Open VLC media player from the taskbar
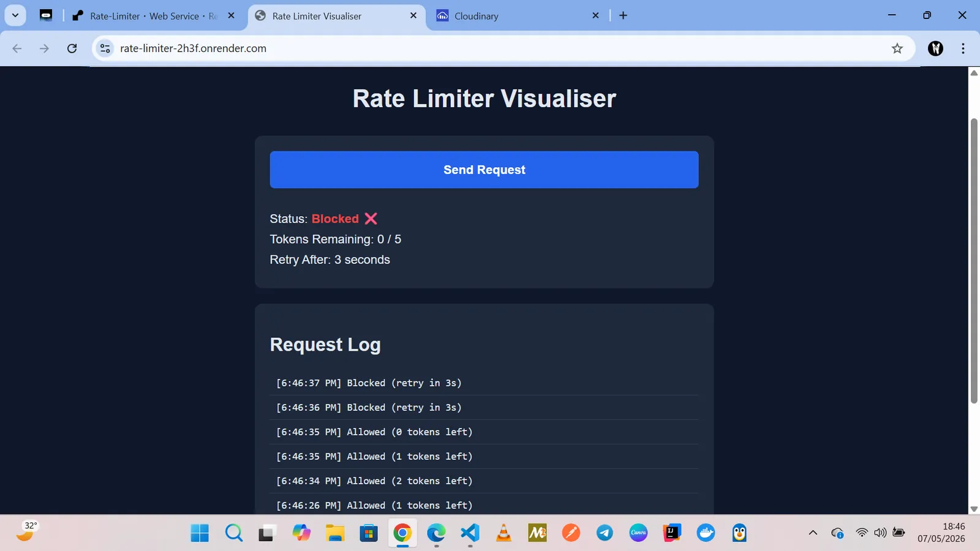Viewport: 980px width, 551px height. pyautogui.click(x=503, y=533)
